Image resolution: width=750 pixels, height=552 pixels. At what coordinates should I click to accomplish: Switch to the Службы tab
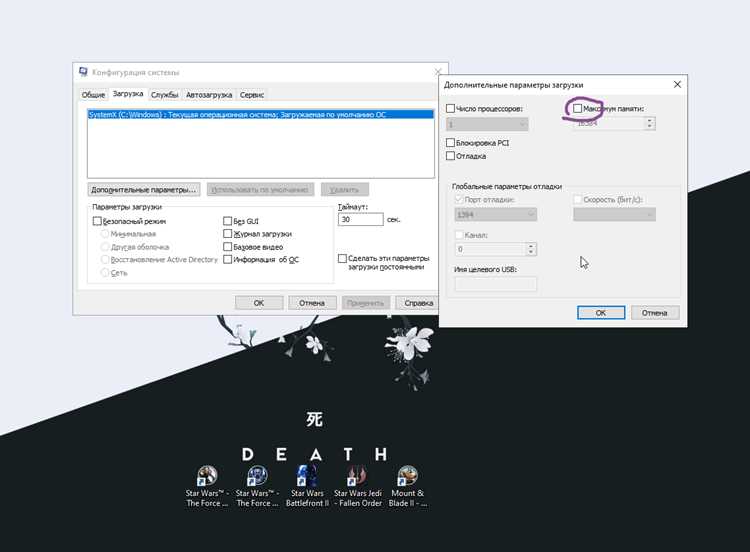[x=165, y=95]
